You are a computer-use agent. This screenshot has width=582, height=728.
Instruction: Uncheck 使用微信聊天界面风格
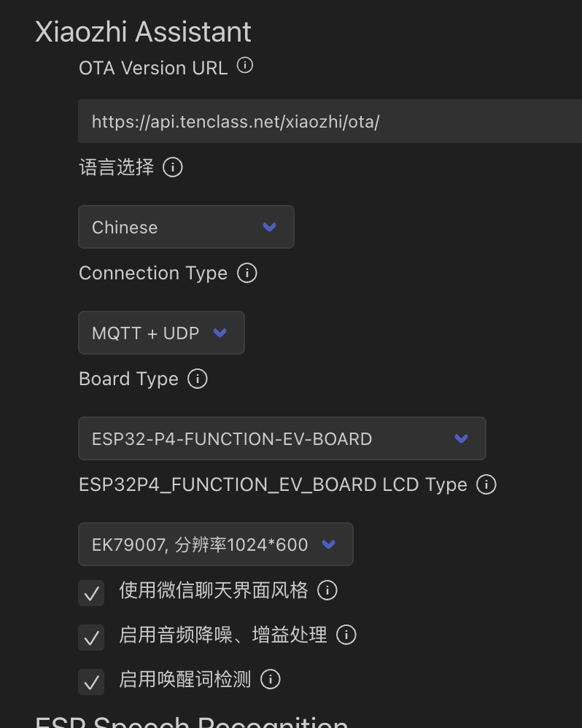coord(91,592)
